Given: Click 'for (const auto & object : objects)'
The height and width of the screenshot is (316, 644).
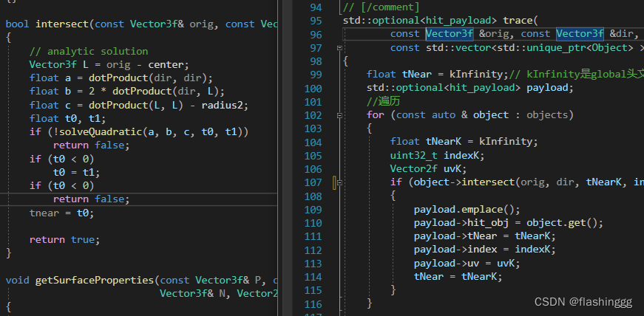Looking at the screenshot, I should pos(470,115).
